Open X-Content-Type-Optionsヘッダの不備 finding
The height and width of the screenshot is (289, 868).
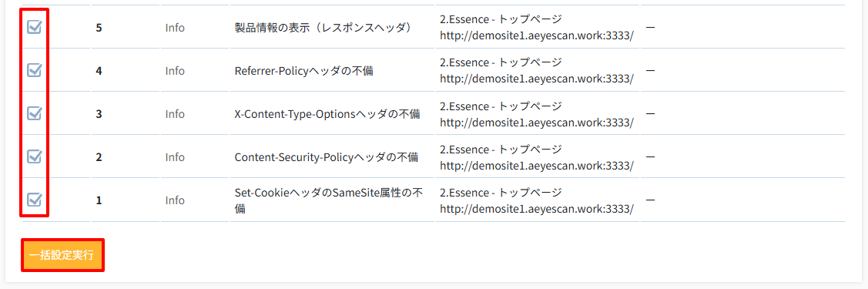click(x=327, y=114)
